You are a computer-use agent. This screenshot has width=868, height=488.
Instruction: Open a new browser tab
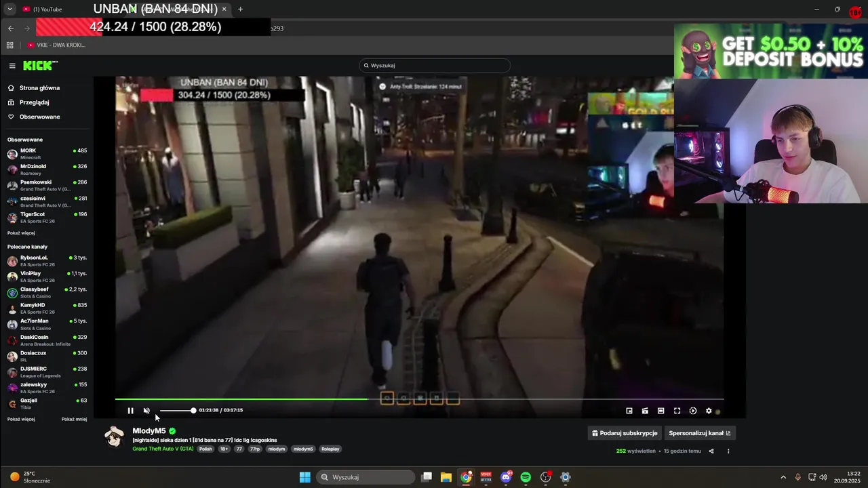(240, 9)
